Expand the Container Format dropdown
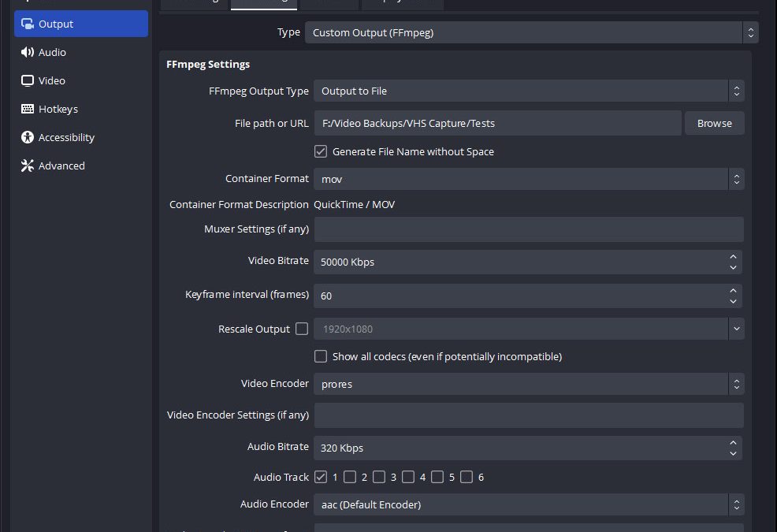Screen dimensions: 777x532 click(528, 179)
